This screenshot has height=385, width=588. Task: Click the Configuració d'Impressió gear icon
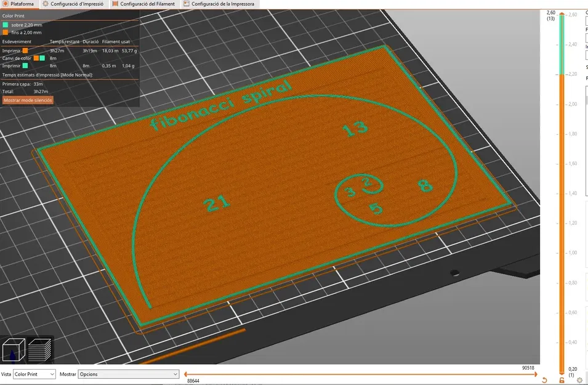pos(46,4)
